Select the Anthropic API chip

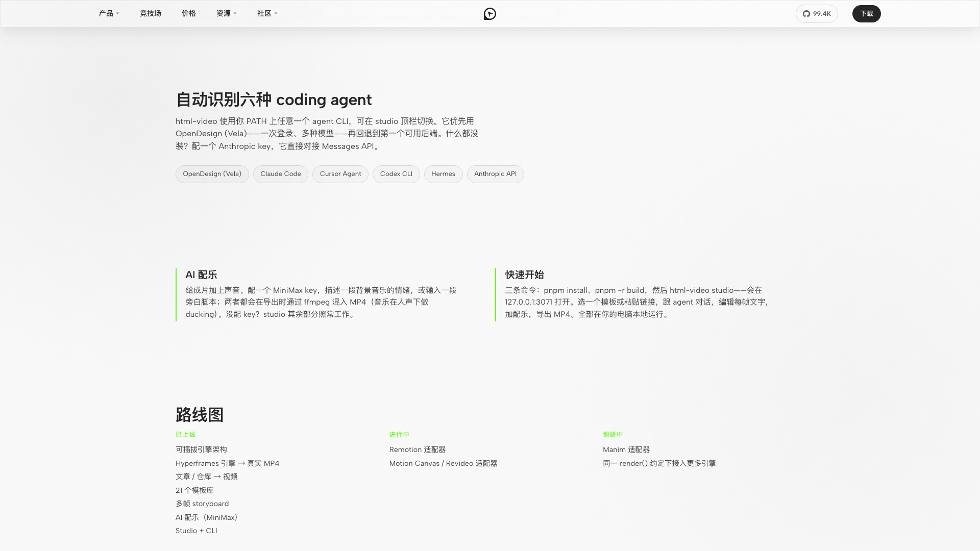495,174
